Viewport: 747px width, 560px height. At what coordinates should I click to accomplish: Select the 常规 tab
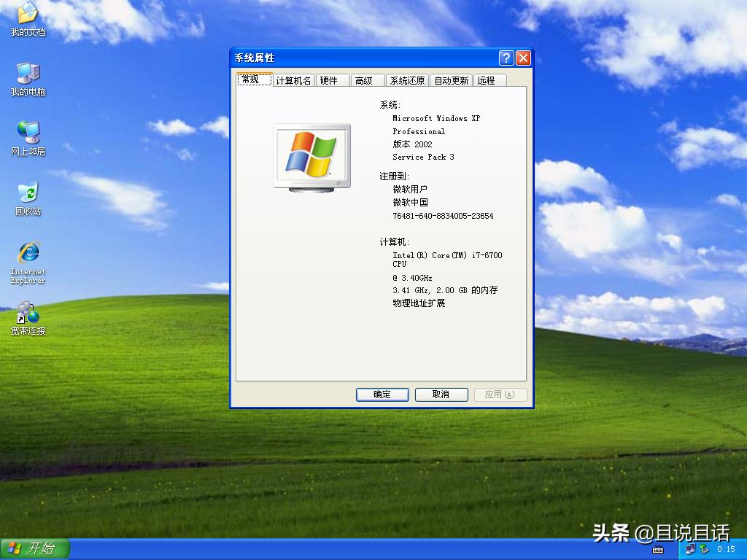click(x=253, y=80)
